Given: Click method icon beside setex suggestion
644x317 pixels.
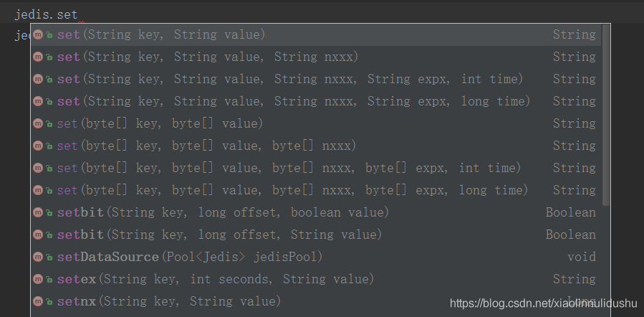Looking at the screenshot, I should tap(39, 279).
